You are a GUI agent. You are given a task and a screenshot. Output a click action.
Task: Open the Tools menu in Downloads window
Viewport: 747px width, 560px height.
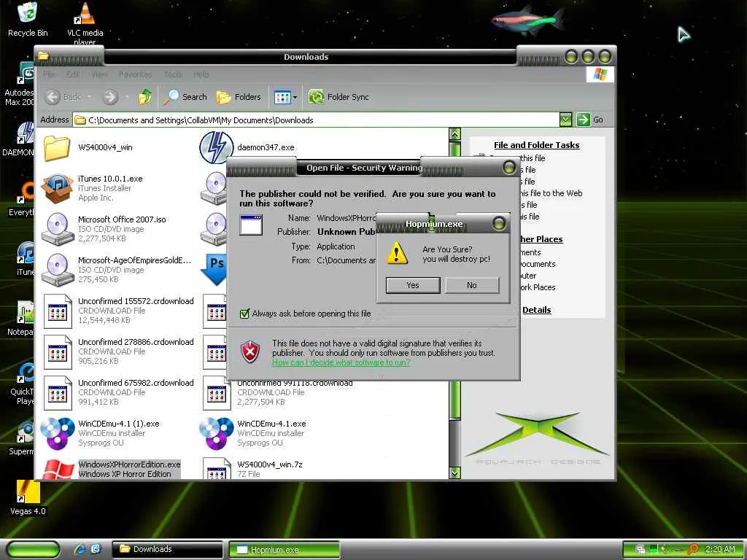(172, 74)
